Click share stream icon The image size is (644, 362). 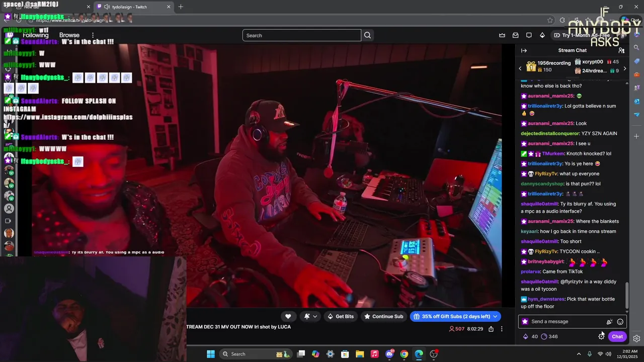pos(491,329)
